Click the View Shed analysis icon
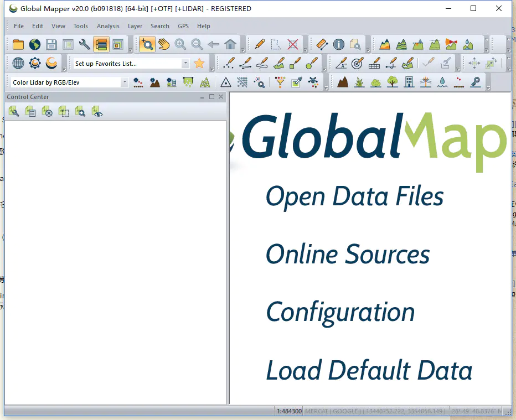516x420 pixels. pyautogui.click(x=451, y=44)
